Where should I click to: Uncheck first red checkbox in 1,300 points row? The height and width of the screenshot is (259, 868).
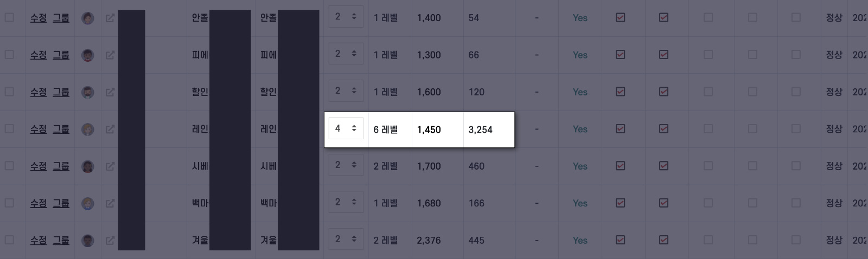click(x=620, y=54)
